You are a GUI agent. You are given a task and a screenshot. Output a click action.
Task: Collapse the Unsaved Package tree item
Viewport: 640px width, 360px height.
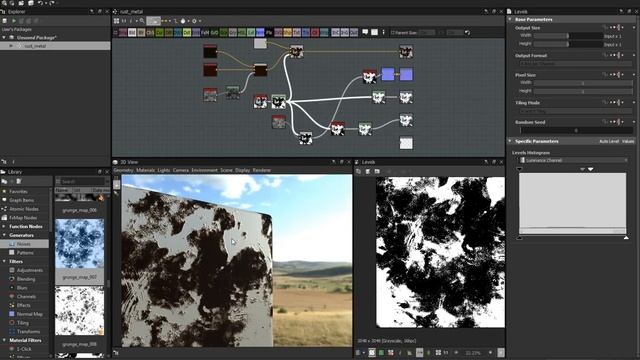point(4,38)
